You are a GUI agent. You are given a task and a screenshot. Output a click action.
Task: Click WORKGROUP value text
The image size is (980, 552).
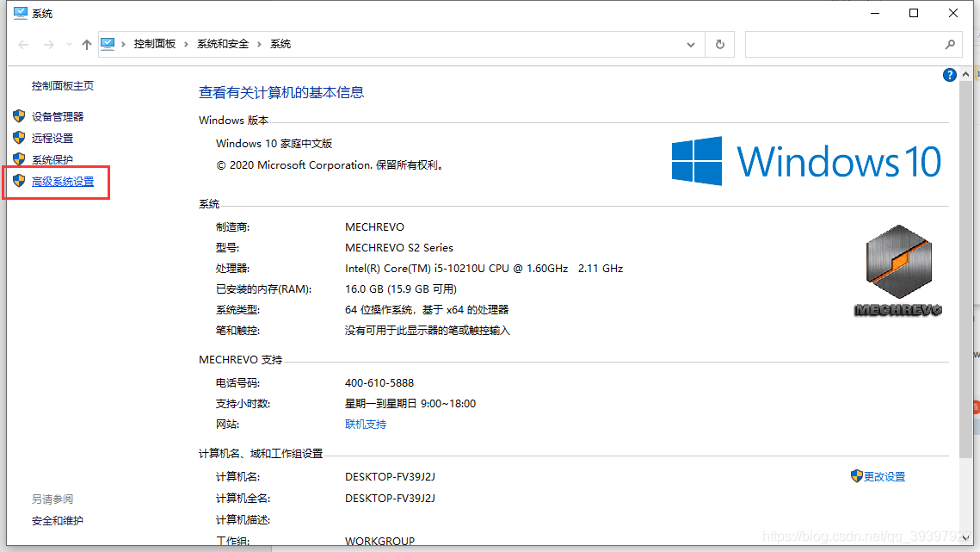click(380, 542)
